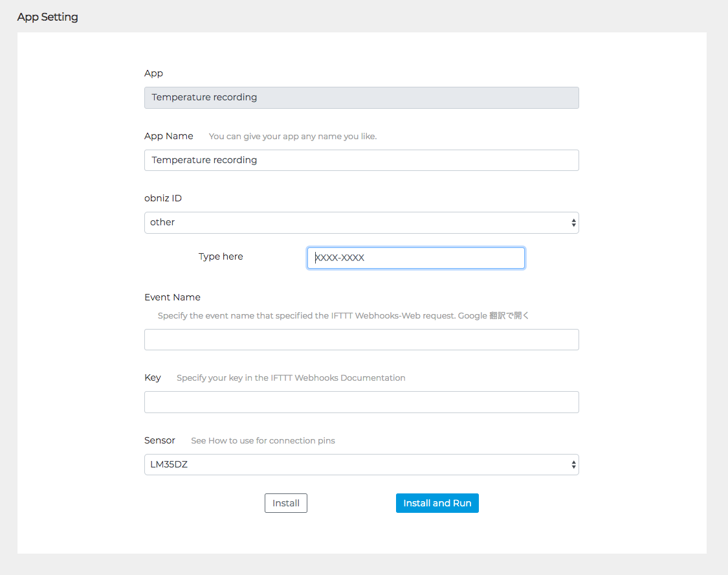Click the App Name text field
This screenshot has height=575, width=728.
tap(361, 160)
